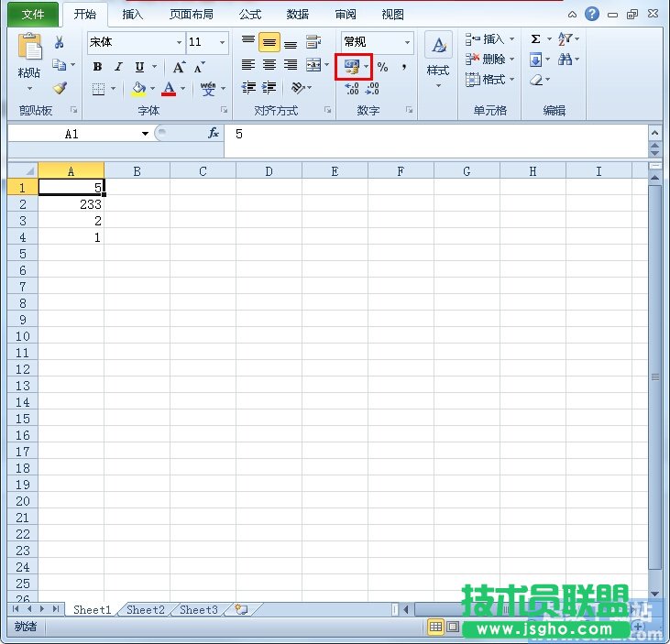Switch to Sheet2 tab
The height and width of the screenshot is (644, 670).
click(x=146, y=609)
